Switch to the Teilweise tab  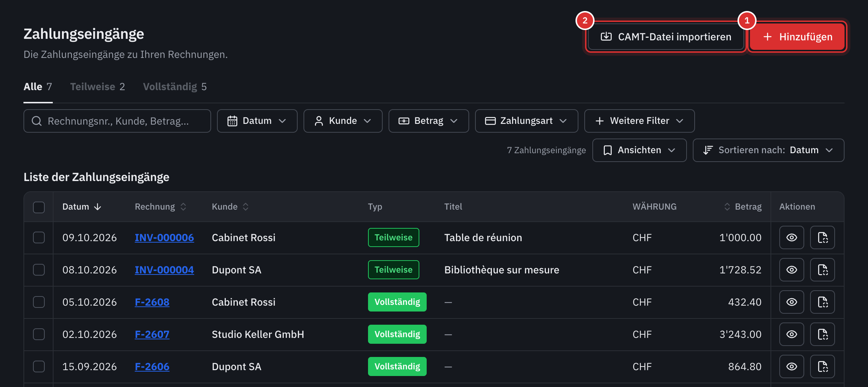[98, 87]
